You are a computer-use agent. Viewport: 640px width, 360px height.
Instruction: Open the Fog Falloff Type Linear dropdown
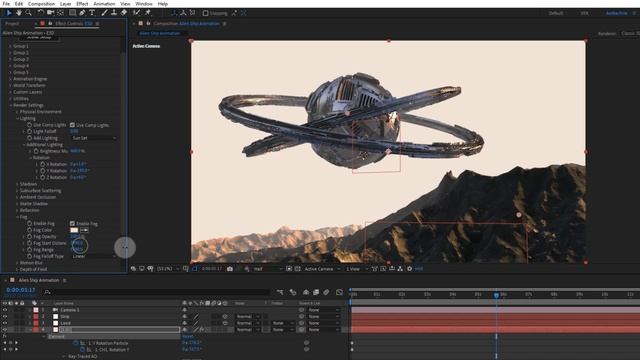coord(94,256)
